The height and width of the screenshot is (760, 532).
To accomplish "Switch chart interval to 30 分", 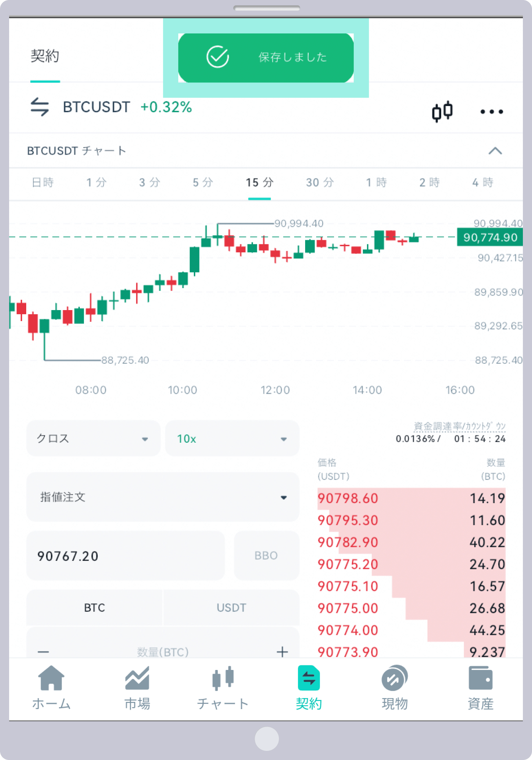I will (x=320, y=182).
